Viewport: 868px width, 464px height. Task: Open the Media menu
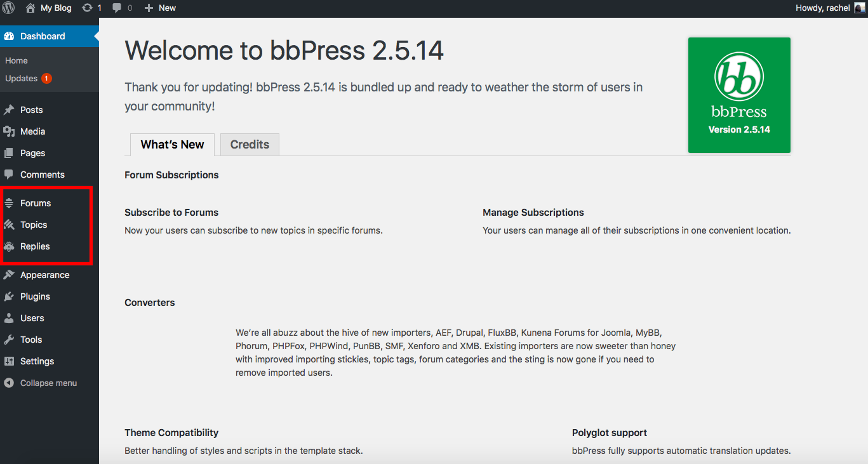[50, 131]
